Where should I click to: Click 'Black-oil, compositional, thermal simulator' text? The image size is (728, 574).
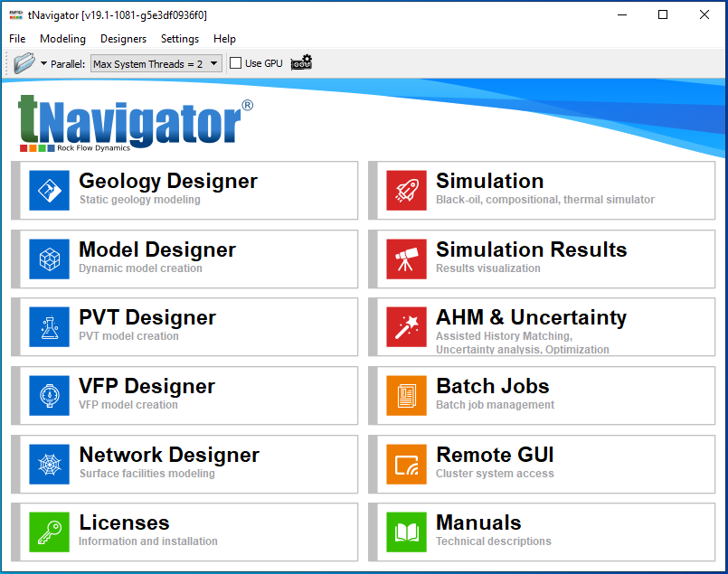click(x=545, y=200)
